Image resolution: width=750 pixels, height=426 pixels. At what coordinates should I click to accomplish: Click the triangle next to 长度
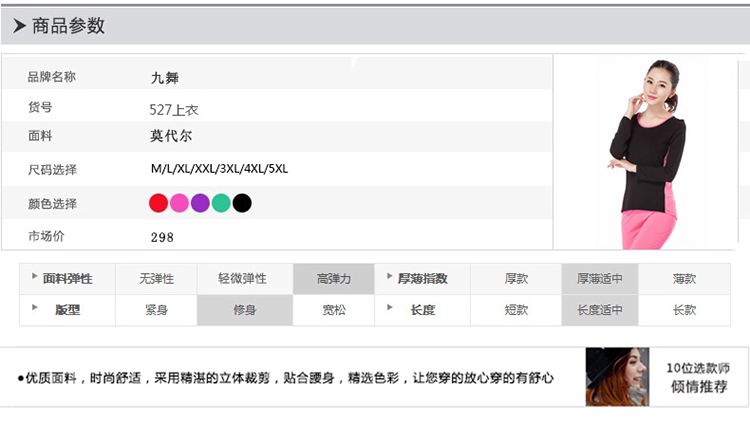pos(387,308)
